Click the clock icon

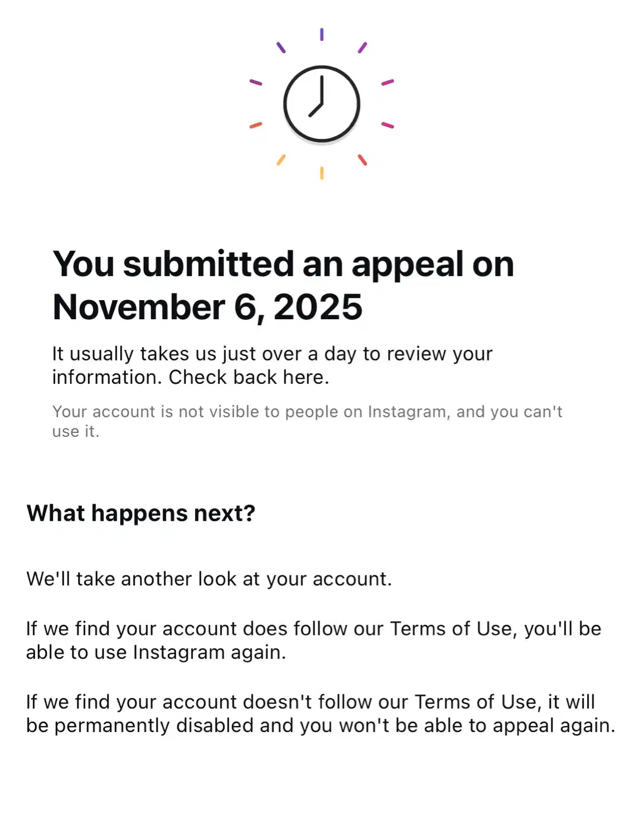[x=322, y=104]
